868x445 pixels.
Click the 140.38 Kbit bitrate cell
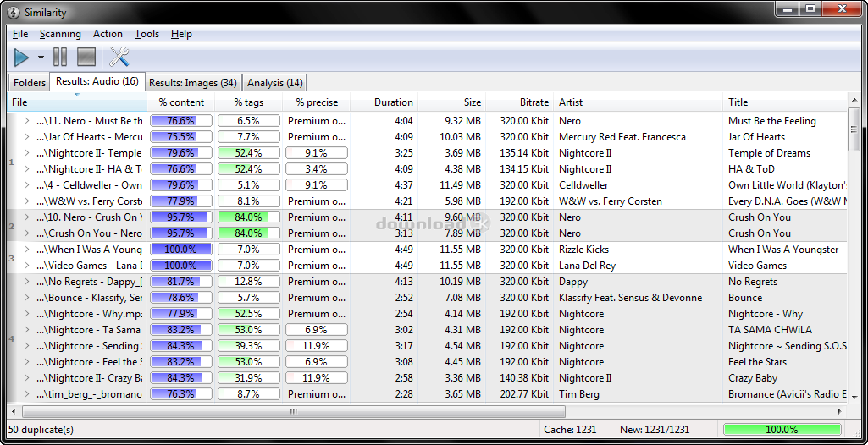[524, 378]
